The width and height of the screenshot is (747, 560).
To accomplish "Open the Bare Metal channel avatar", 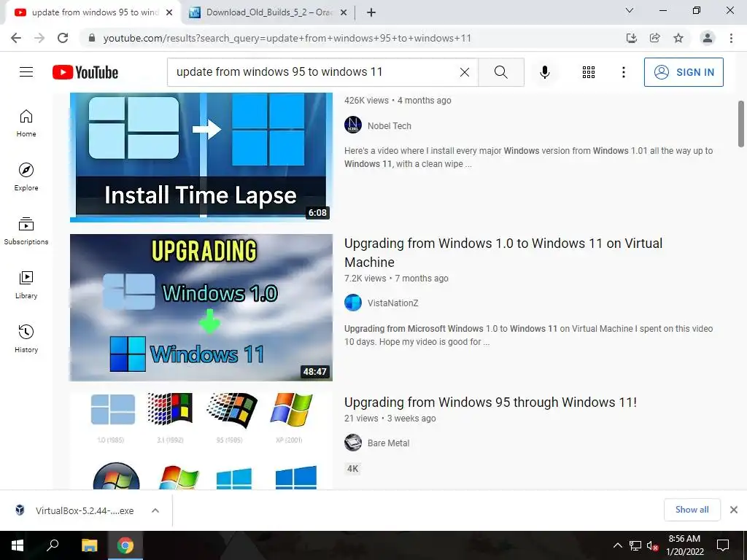I will [353, 443].
